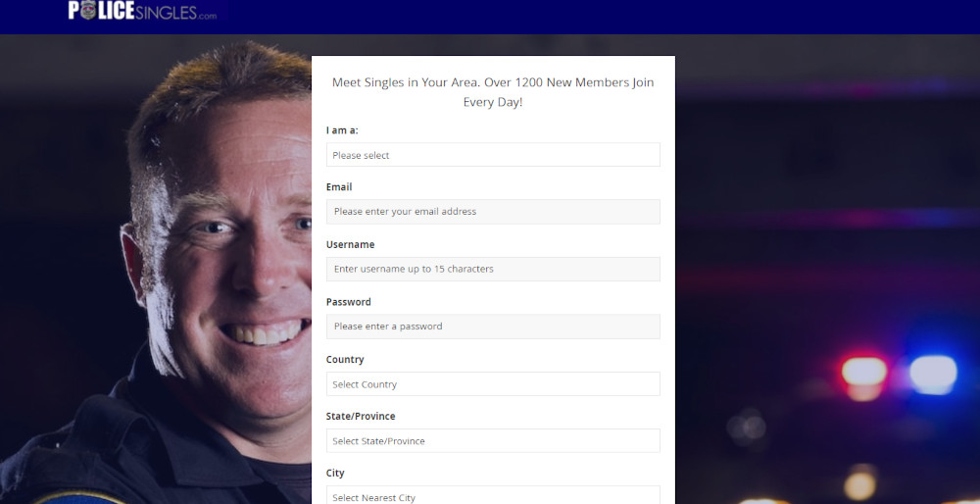Click the blurred police lights in background

click(x=898, y=374)
